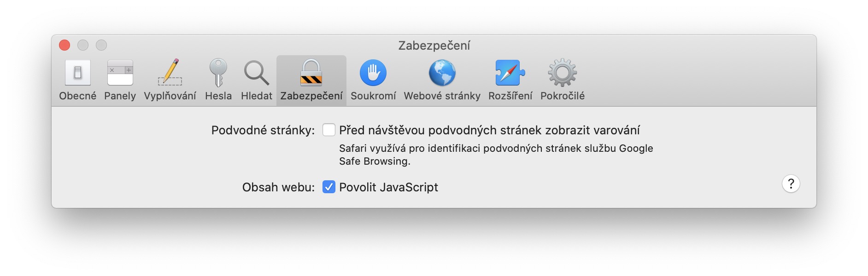Open the Obecné preferences switch icon
The image size is (868, 276).
coord(77,73)
